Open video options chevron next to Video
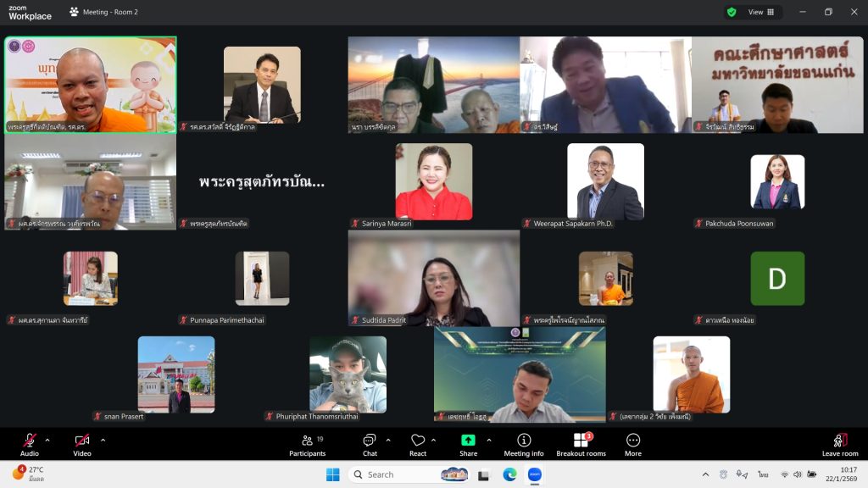Screen dimensions: 868x488 point(103,440)
